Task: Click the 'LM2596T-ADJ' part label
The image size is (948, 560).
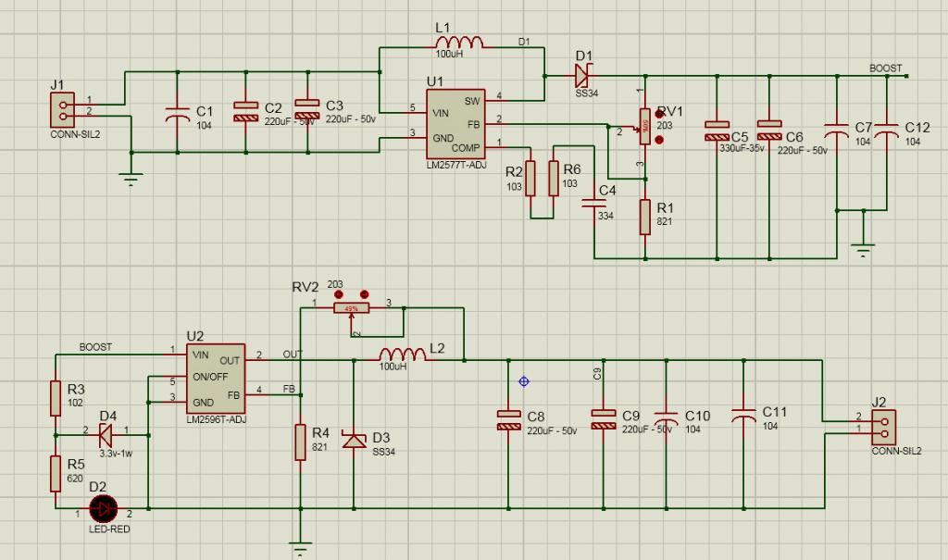Action: (217, 419)
